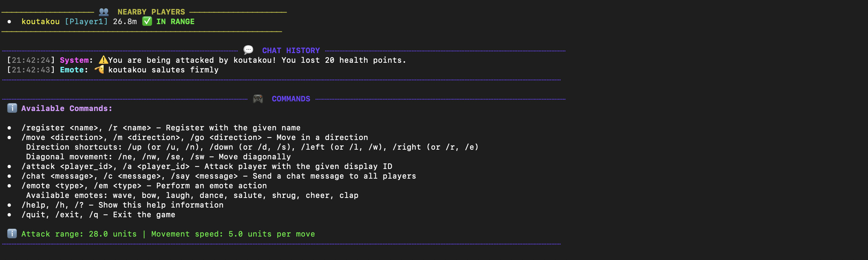Click the koutakou player name
This screenshot has width=868, height=260.
tap(41, 22)
